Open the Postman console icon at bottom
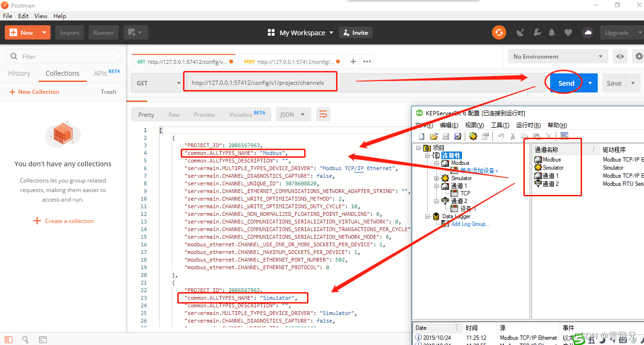The width and height of the screenshot is (644, 345). pyautogui.click(x=43, y=340)
